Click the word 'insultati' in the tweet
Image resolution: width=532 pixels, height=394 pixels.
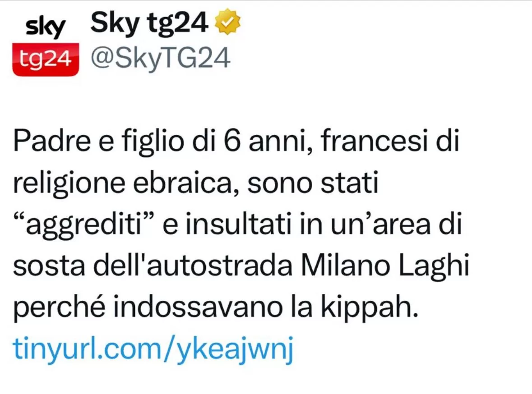239,224
